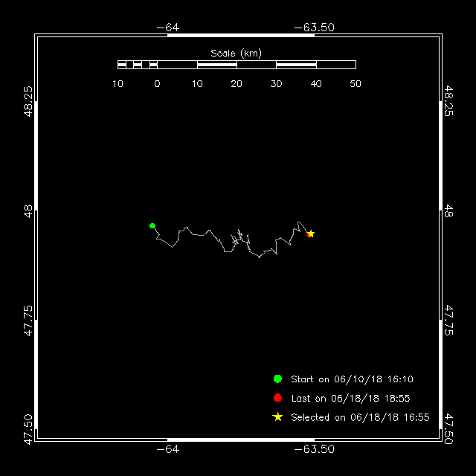
Task: Click the scale bar label '30'
Action: 276,84
